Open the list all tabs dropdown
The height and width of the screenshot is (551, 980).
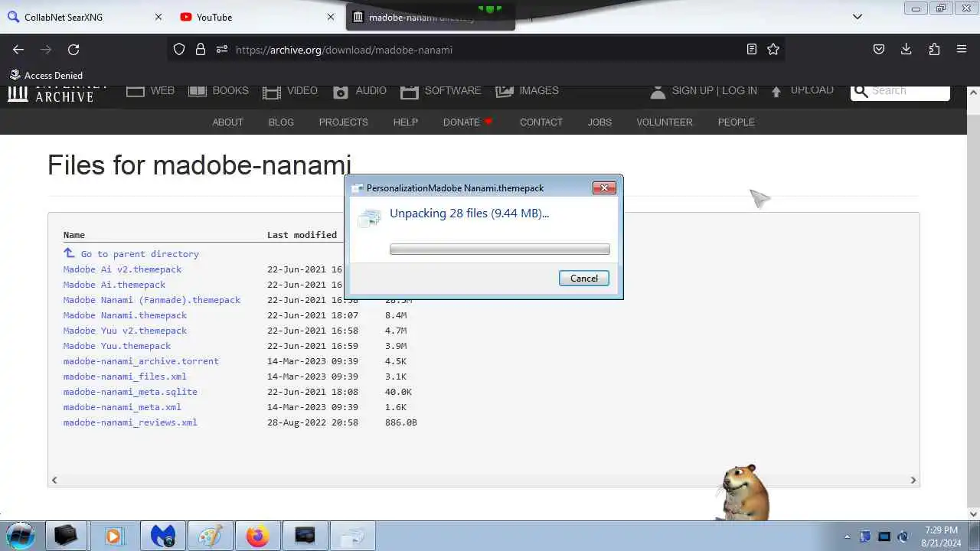coord(857,17)
